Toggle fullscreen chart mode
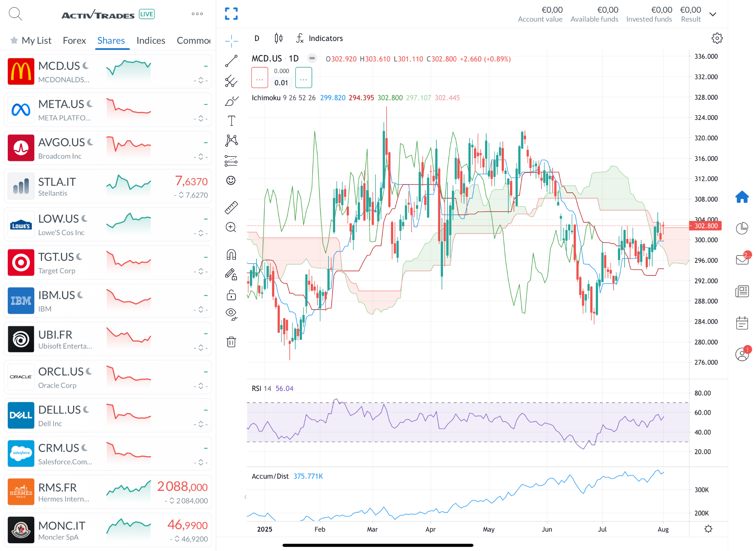Viewport: 756px width, 551px height. (231, 14)
